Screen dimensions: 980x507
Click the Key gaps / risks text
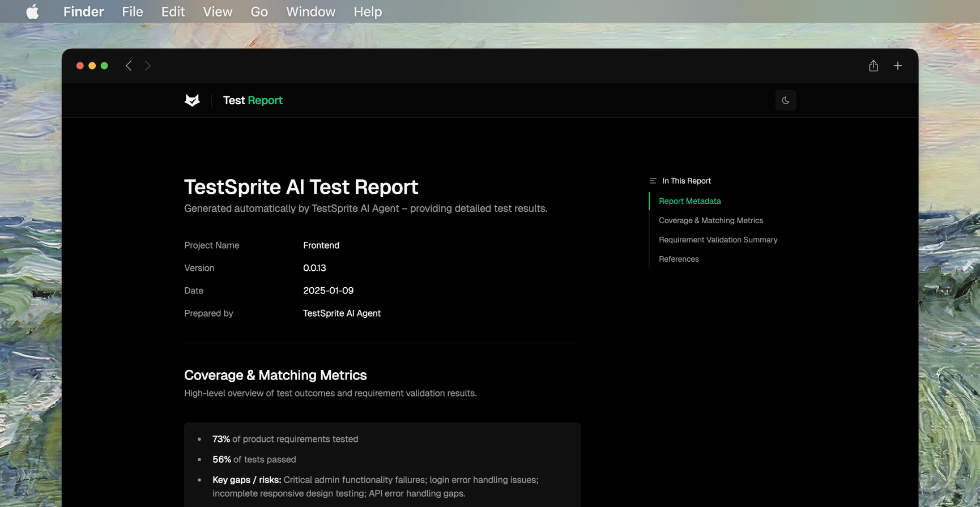(x=375, y=487)
